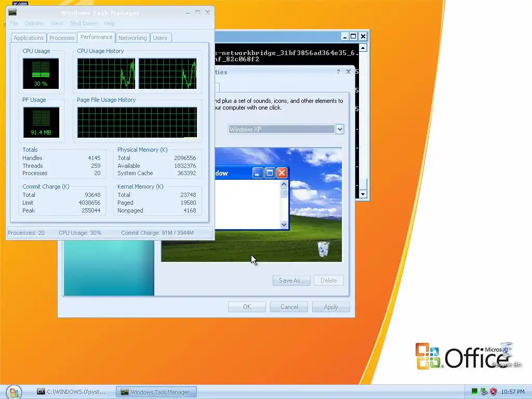
Task: Click the Processes: 20 status bar entry
Action: point(26,233)
